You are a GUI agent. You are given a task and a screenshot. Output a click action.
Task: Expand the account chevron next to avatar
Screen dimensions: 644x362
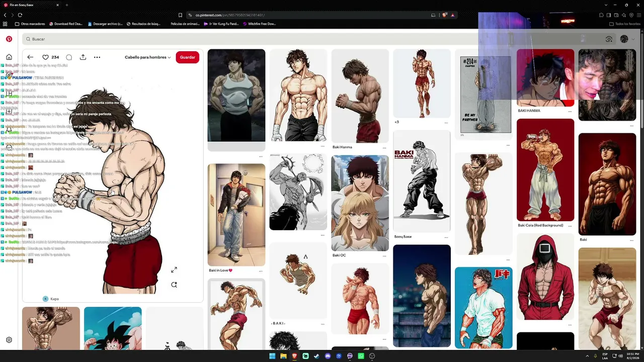coord(633,39)
